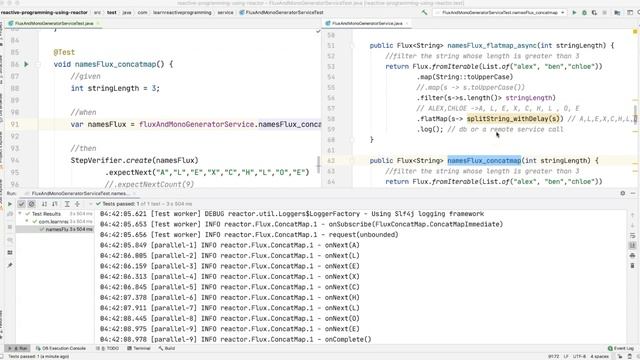Viewport: 640px width, 360px height.
Task: Sort test results by duration
Action: pos(54,204)
